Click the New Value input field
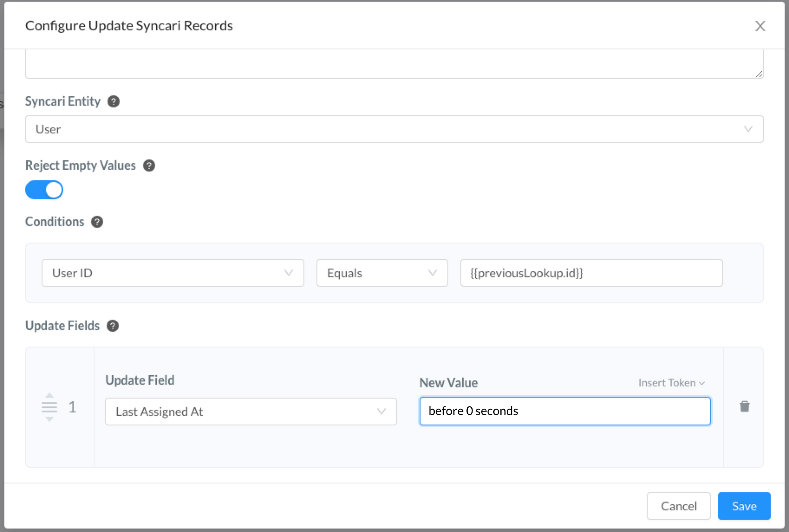This screenshot has height=532, width=789. [x=565, y=411]
